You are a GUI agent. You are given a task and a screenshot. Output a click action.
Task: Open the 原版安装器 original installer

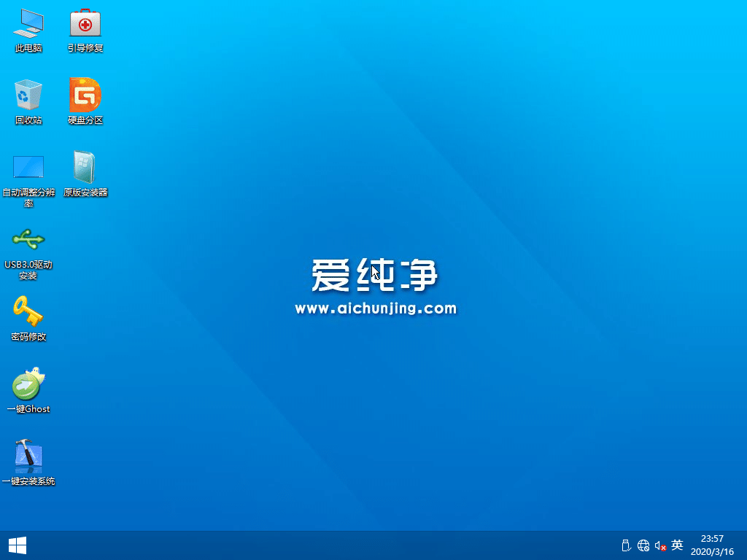point(85,166)
